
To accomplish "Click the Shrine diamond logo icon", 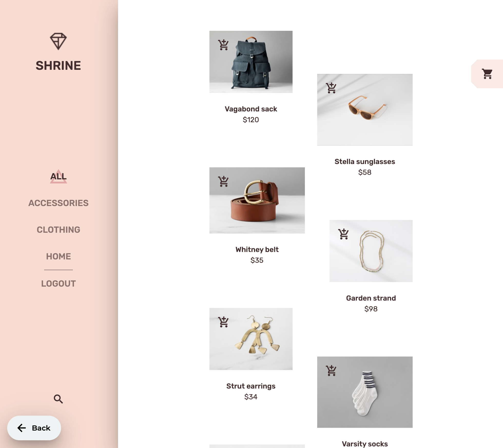I will coord(58,41).
